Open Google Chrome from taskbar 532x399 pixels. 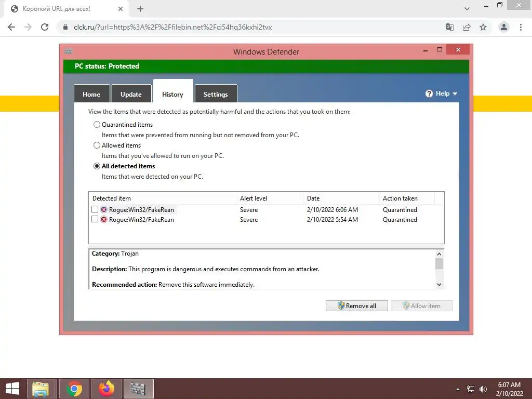coord(74,389)
